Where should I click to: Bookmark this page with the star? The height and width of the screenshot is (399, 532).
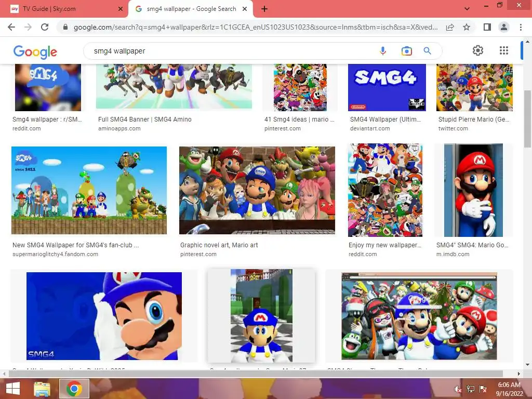point(467,27)
